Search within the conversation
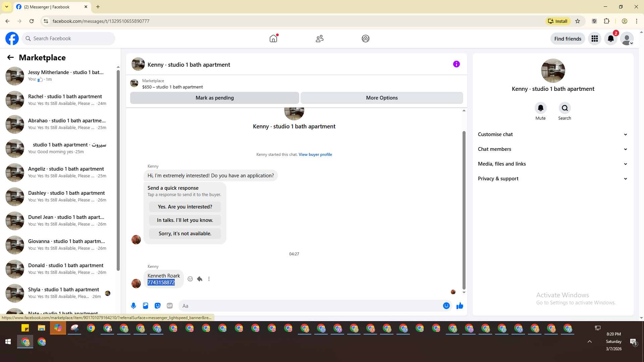Screen dimensions: 644x362 [565, 108]
